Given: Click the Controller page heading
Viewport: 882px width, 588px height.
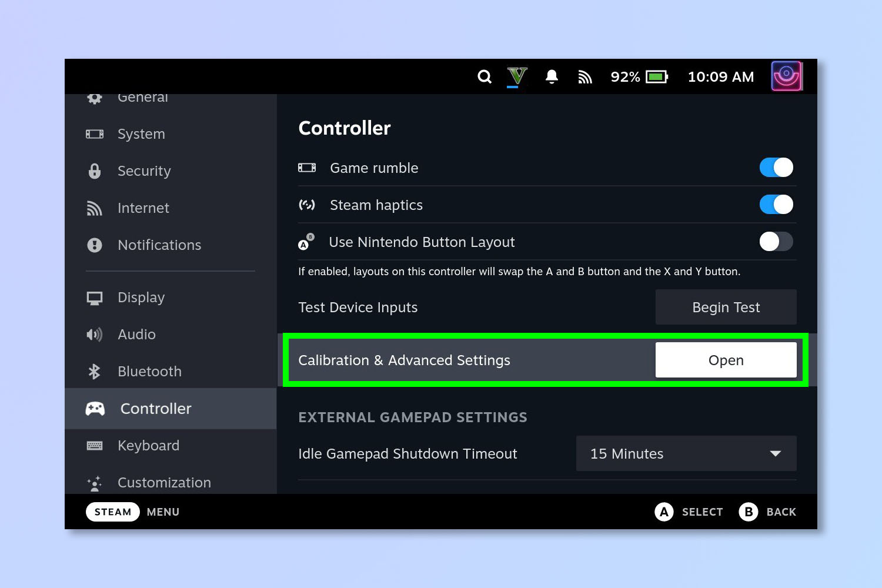Looking at the screenshot, I should click(x=345, y=128).
